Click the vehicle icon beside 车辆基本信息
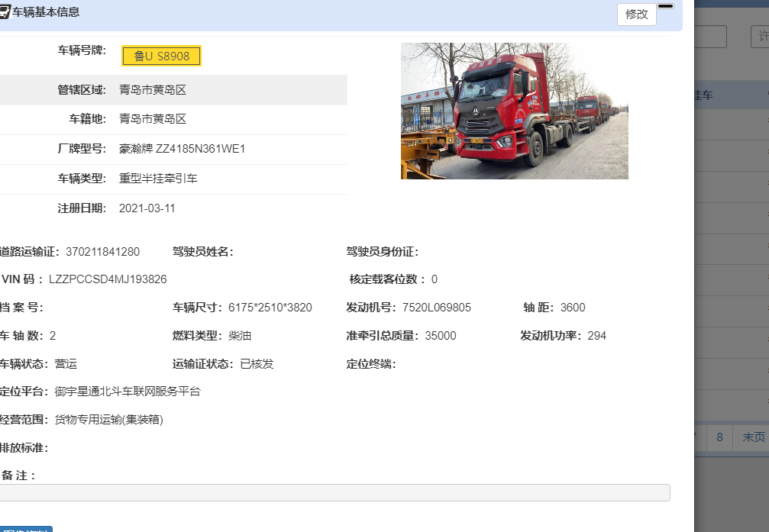The image size is (769, 532). [x=4, y=12]
